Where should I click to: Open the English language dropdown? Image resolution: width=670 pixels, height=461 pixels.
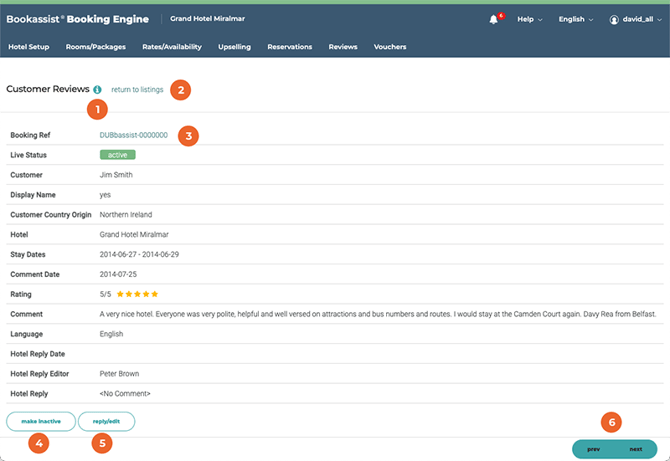pos(576,19)
